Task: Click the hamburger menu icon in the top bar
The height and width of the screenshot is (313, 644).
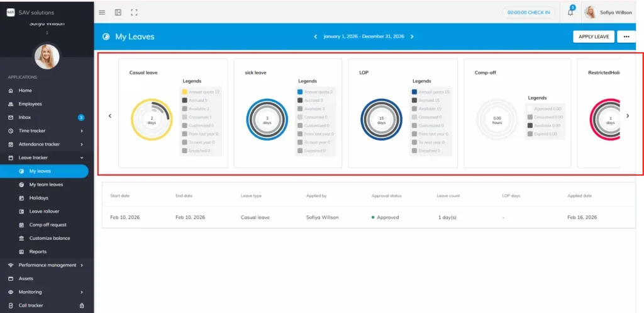Action: coord(103,13)
